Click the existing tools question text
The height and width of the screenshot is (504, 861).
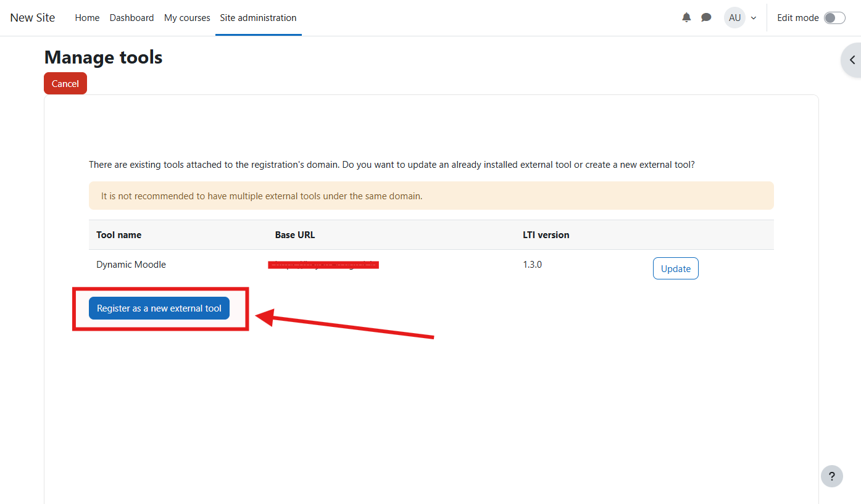(x=392, y=165)
